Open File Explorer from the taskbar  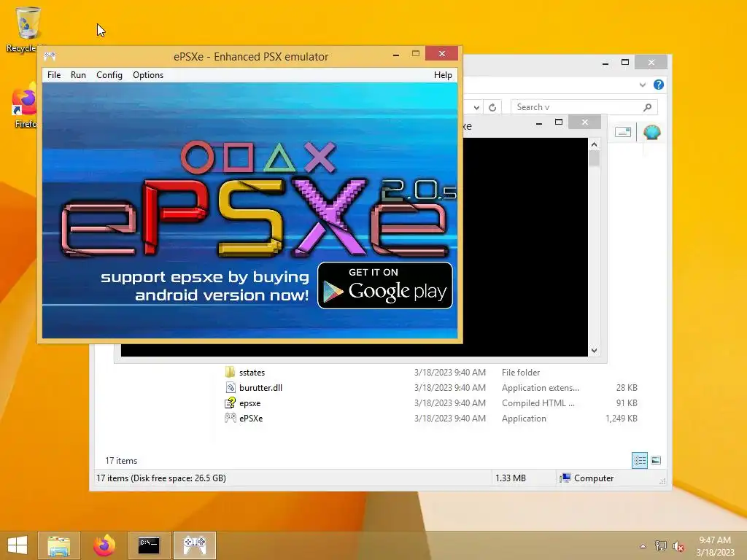[58, 545]
